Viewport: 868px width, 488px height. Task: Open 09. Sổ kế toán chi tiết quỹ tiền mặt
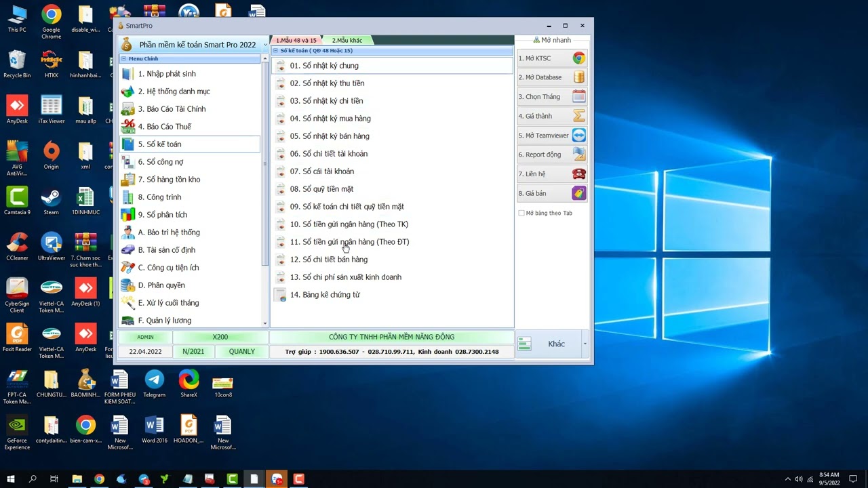[392, 207]
